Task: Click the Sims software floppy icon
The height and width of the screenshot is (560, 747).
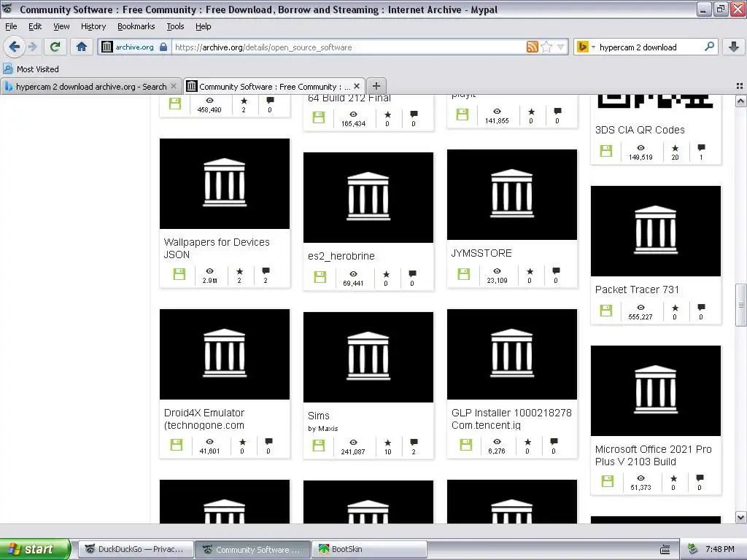Action: point(319,446)
